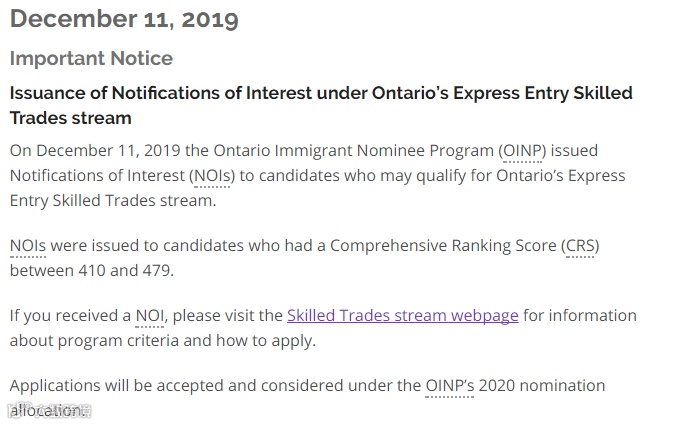The width and height of the screenshot is (691, 425).
Task: Click the watermark over the word 'allocation'
Action: click(x=49, y=410)
